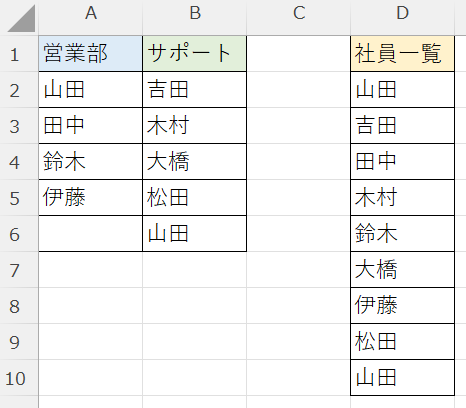466x408 pixels.
Task: Select cell A3 containing 田中
Action: click(x=90, y=126)
